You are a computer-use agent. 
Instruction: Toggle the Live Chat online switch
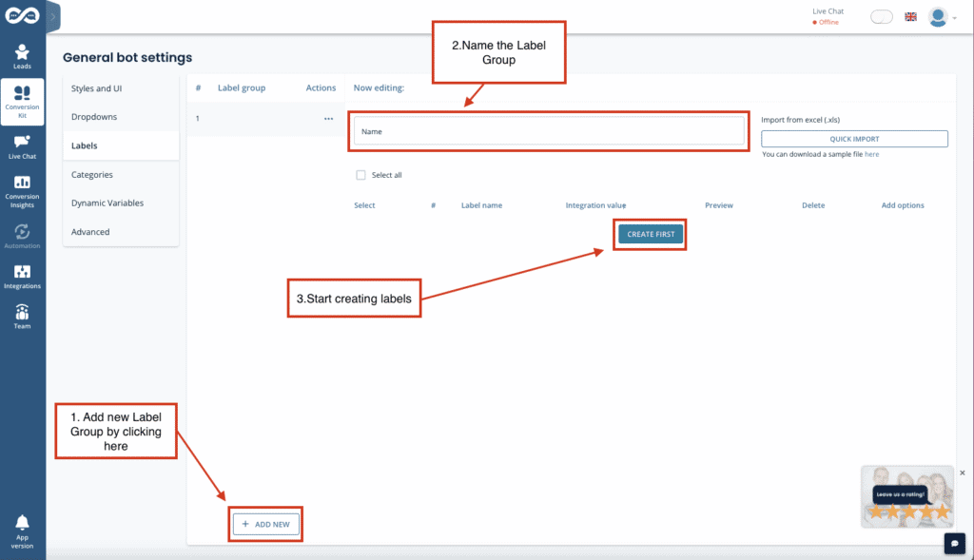[x=881, y=17]
